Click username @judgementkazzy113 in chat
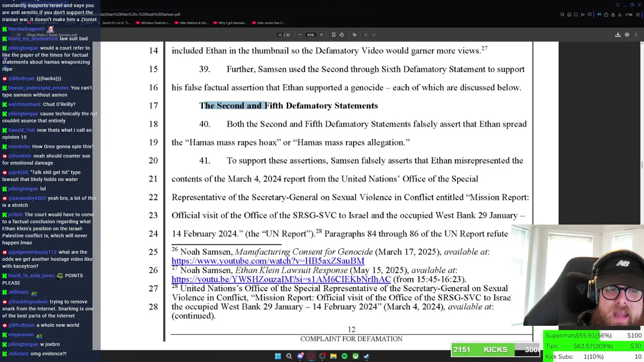Viewport: 644px width, 362px height. [x=32, y=252]
